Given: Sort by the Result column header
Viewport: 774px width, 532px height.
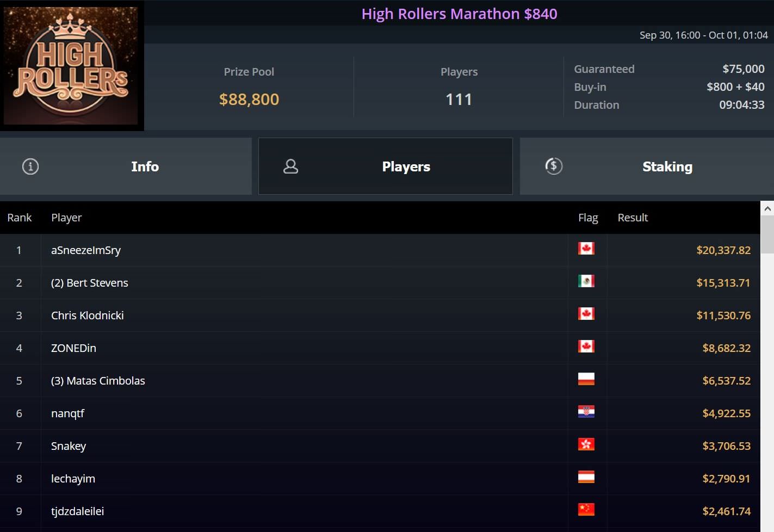Looking at the screenshot, I should point(633,218).
